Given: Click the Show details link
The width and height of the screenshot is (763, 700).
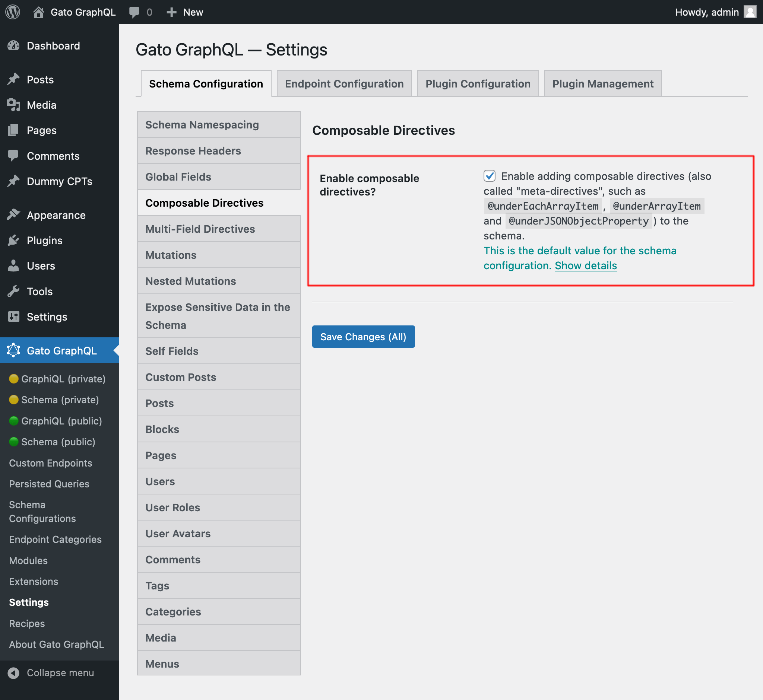Looking at the screenshot, I should (586, 265).
